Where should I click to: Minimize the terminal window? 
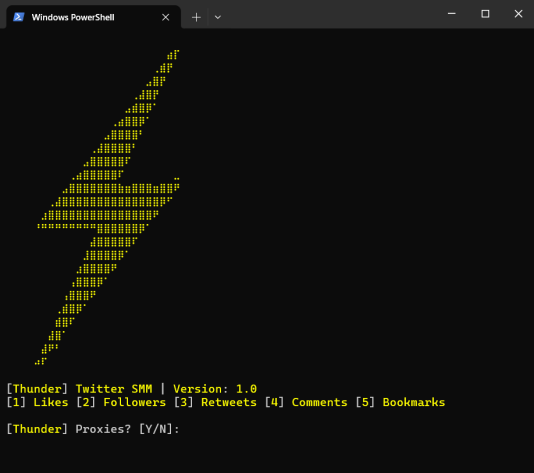[452, 14]
